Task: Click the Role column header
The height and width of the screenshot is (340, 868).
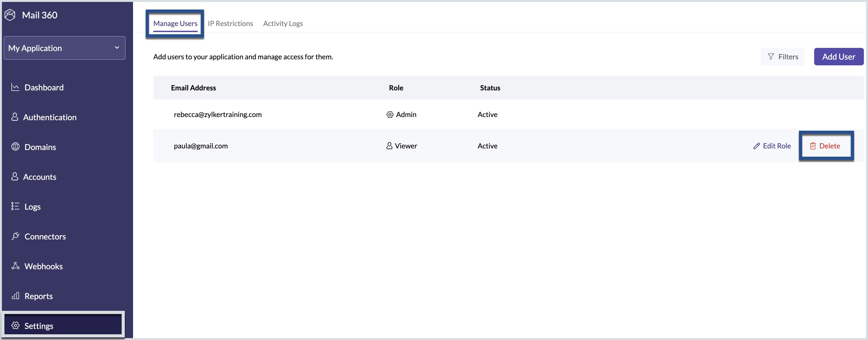Action: coord(396,88)
